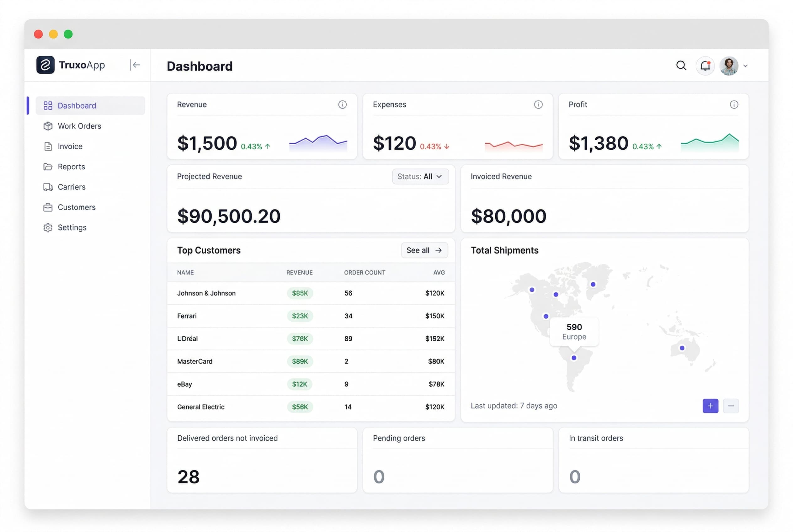Viewport: 793px width, 532px height.
Task: Click the Revenue card info icon
Action: (342, 104)
